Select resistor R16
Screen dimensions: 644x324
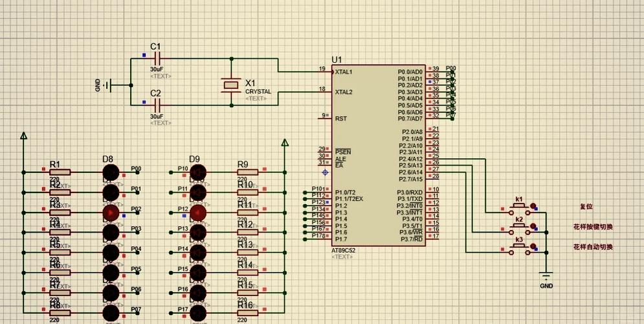tap(248, 313)
